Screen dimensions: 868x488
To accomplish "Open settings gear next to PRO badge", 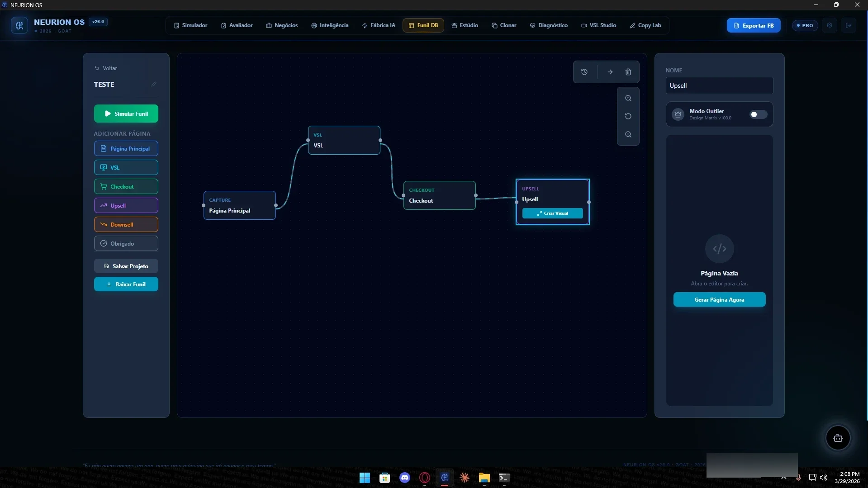I will point(830,26).
